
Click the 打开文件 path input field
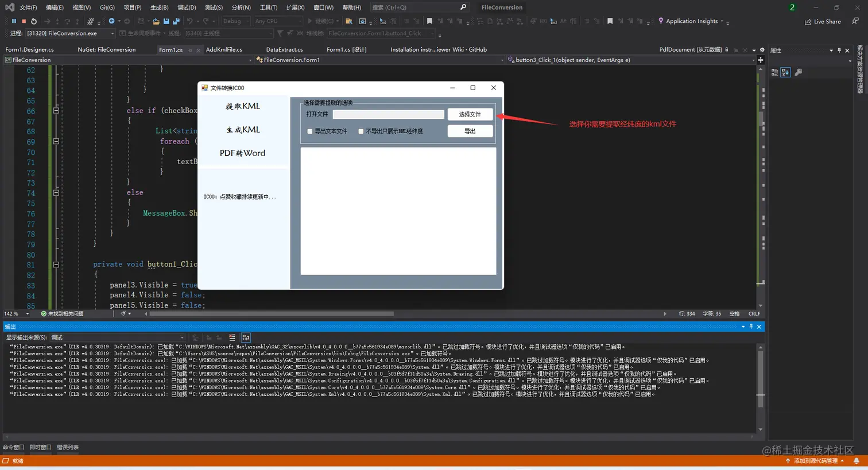[389, 114]
